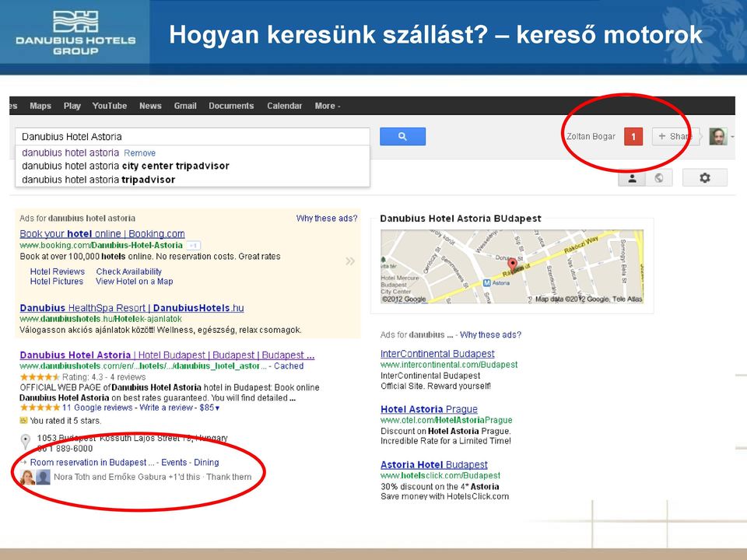The width and height of the screenshot is (747, 560).
Task: Expand the $85 price dropdown
Action: pos(209,408)
